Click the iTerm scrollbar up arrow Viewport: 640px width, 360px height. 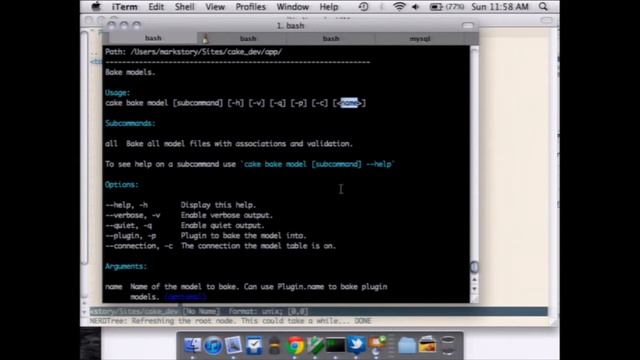pyautogui.click(x=474, y=280)
